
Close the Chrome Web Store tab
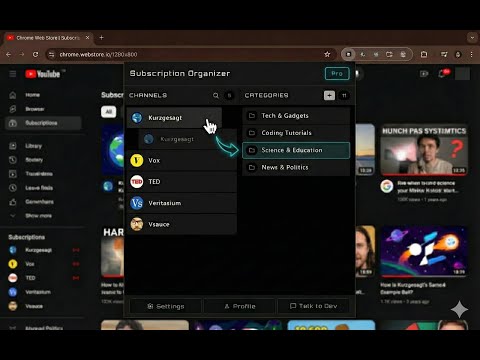(x=87, y=38)
